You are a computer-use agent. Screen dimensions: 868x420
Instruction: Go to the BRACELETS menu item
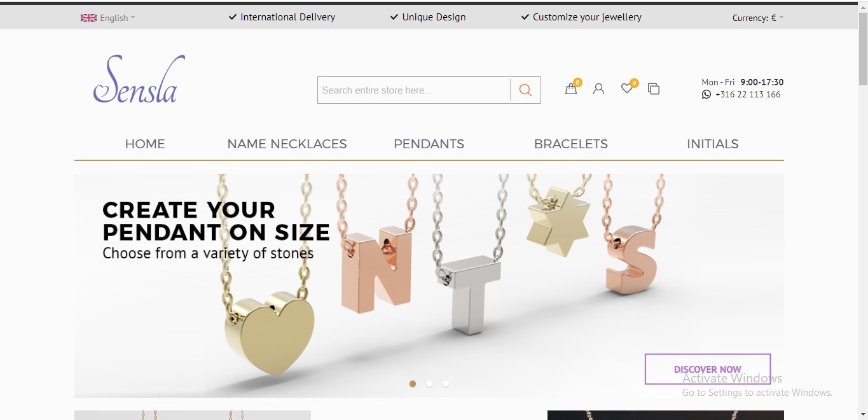pyautogui.click(x=571, y=144)
